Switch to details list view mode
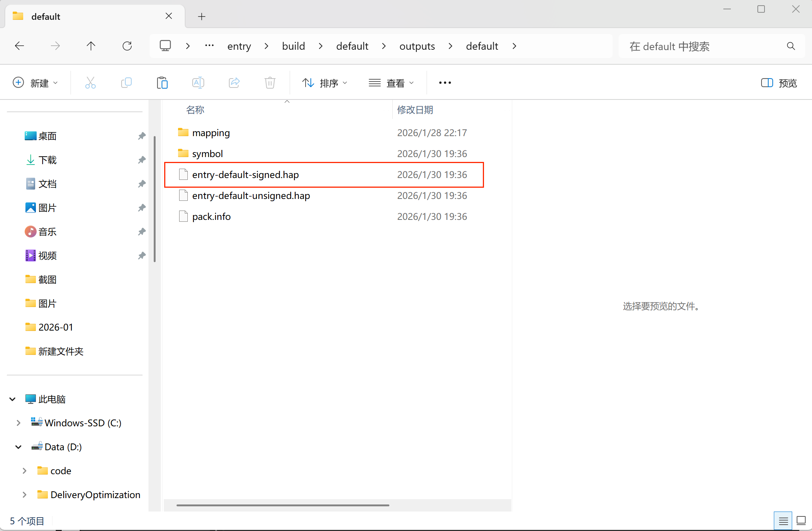This screenshot has width=812, height=531. [x=783, y=521]
